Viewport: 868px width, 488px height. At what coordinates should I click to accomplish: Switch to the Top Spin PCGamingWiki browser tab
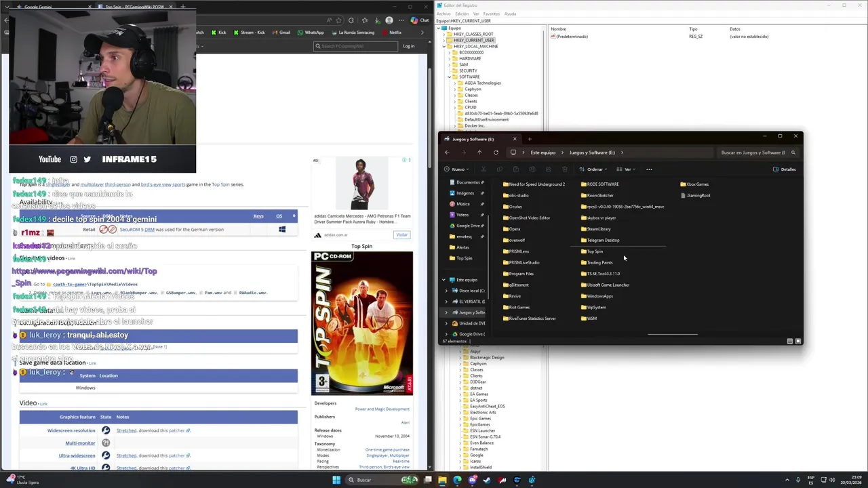(134, 7)
